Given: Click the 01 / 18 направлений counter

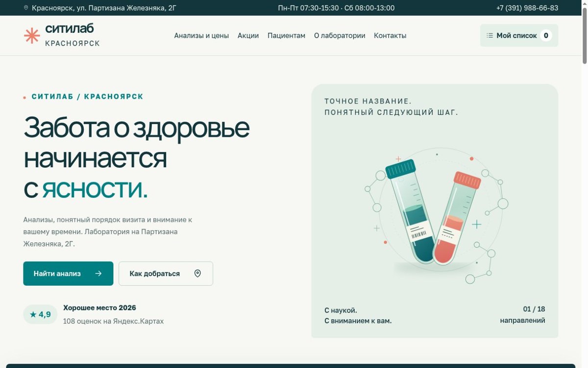Looking at the screenshot, I should coord(522,315).
